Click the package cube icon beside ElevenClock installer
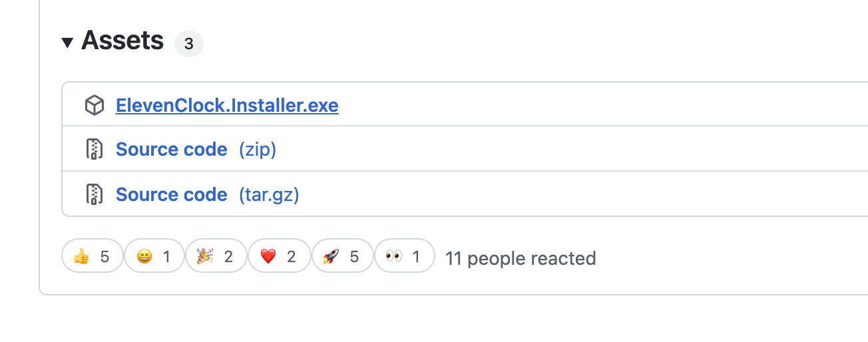 coord(95,105)
